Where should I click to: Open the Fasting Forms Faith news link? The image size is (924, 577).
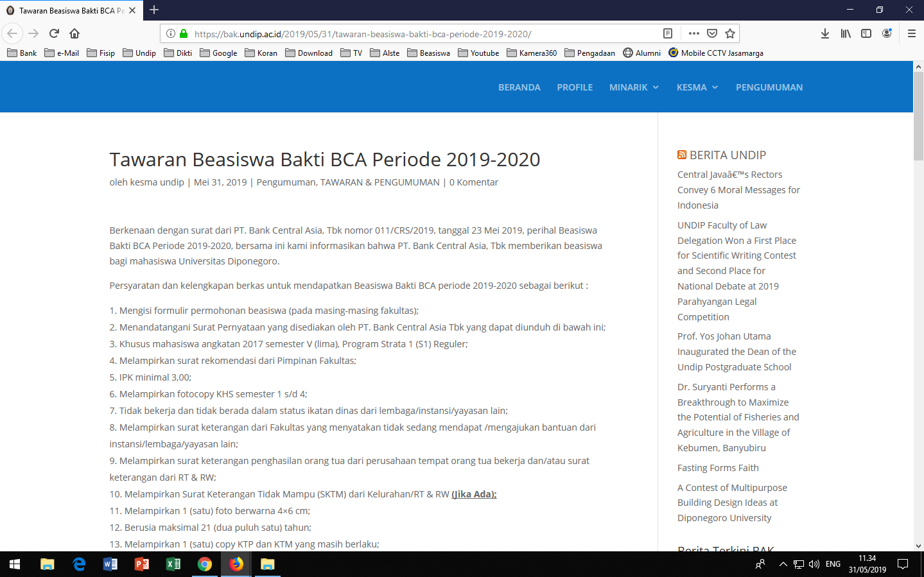coord(718,468)
